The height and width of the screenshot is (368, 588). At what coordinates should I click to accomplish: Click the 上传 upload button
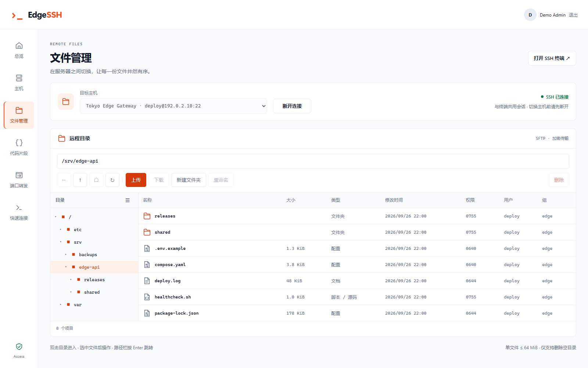tap(136, 180)
